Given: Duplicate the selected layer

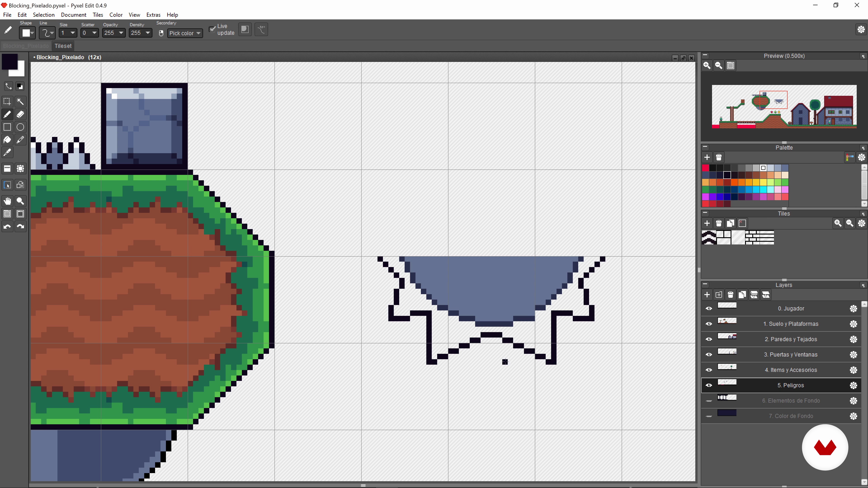Looking at the screenshot, I should pos(742,295).
